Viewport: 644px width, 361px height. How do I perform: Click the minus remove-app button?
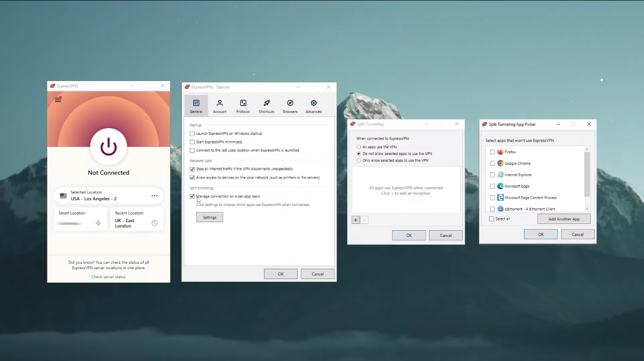coord(364,220)
